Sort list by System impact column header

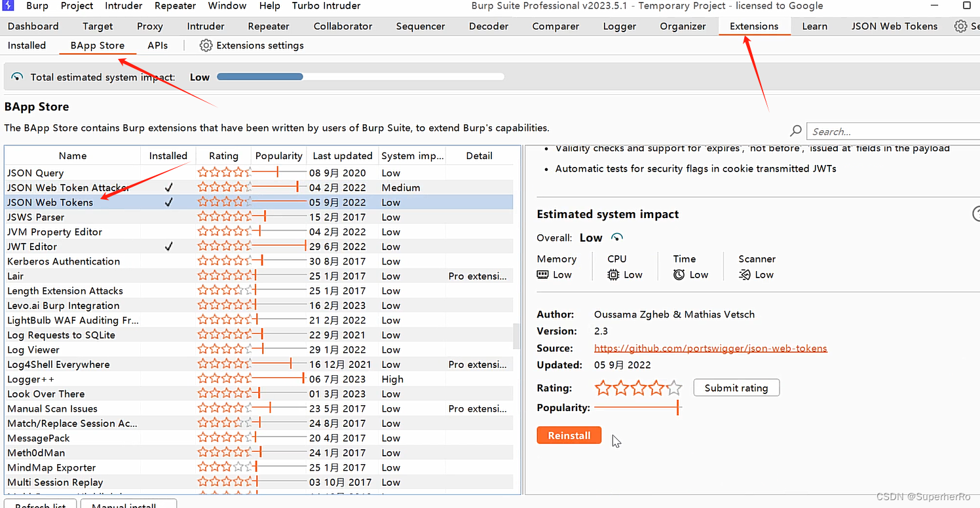tap(412, 156)
